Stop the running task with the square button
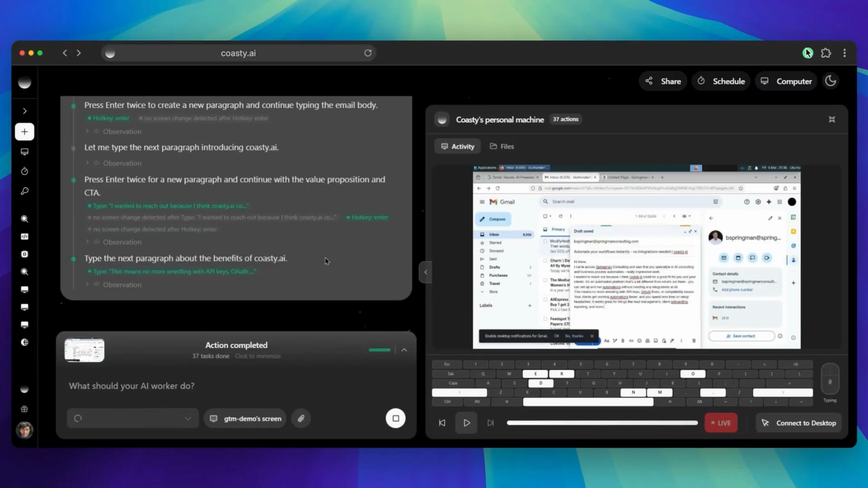The image size is (868, 488). (395, 418)
